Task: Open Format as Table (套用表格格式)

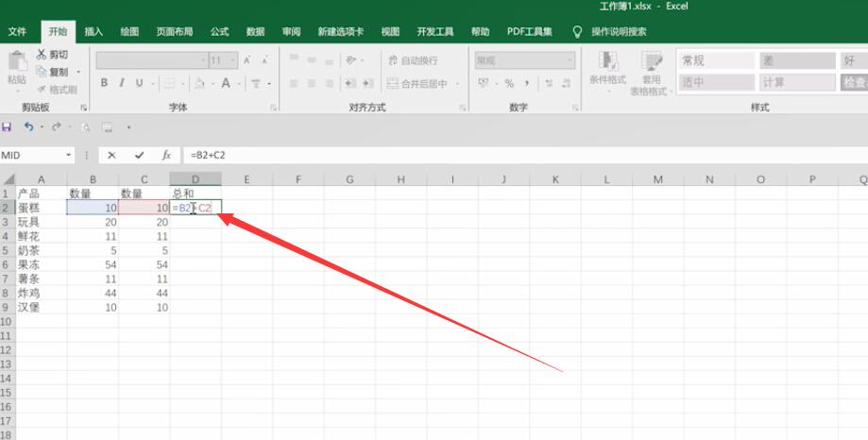Action: 651,73
